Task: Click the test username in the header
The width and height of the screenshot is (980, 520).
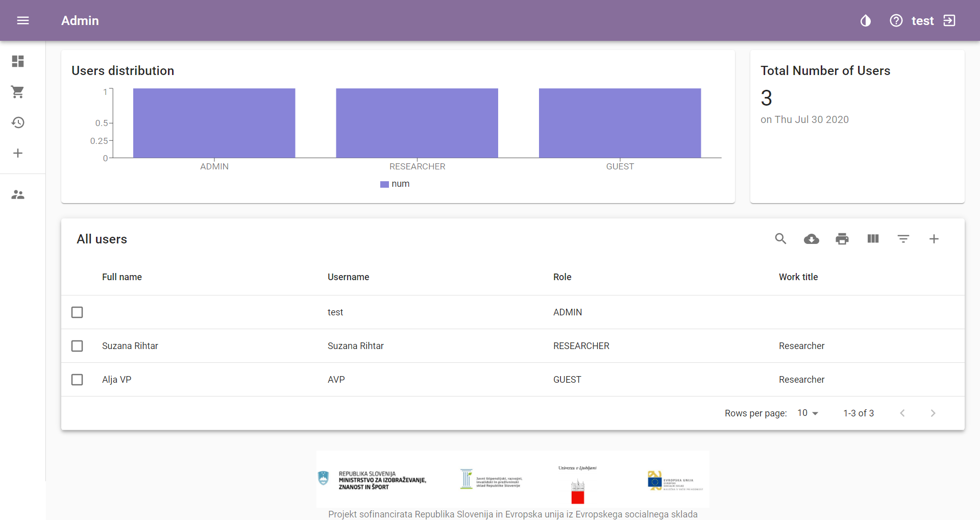Action: click(923, 20)
